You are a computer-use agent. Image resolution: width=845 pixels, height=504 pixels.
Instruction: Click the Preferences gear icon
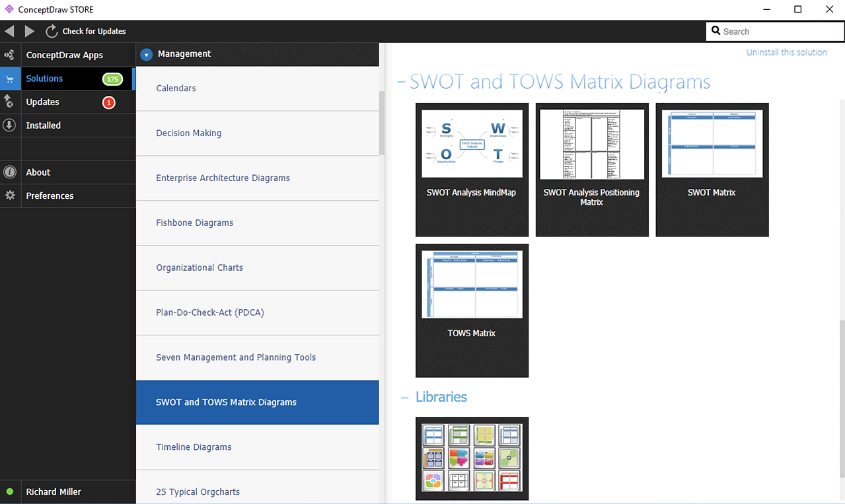point(9,196)
